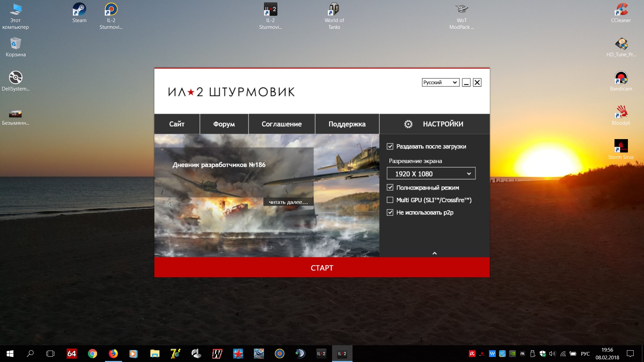
Task: Click the red 64 taskbar icon
Action: point(71,354)
